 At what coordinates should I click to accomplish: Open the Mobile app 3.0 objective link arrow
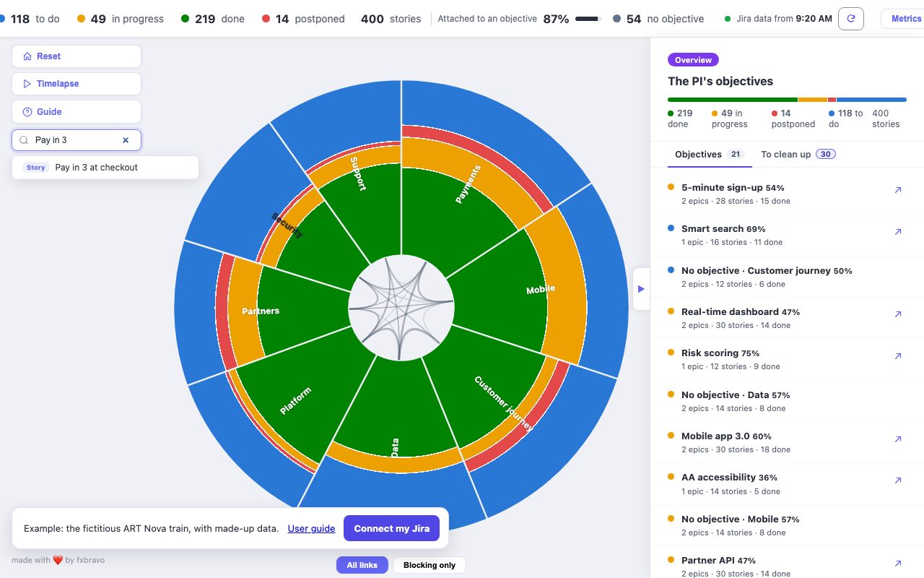(898, 439)
